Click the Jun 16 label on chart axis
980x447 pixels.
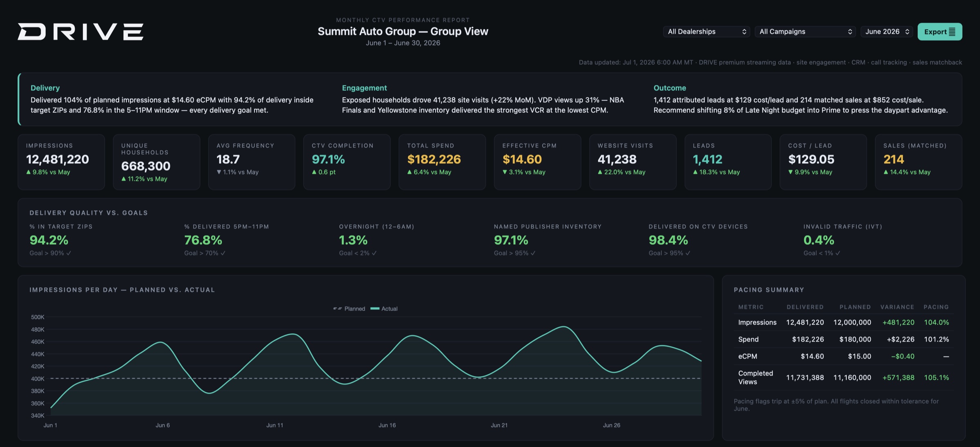click(x=387, y=425)
